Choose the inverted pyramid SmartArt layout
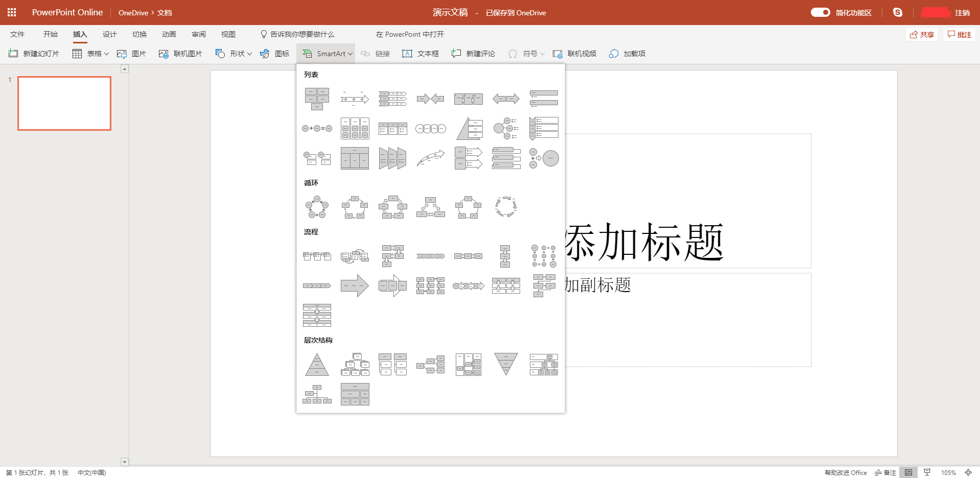This screenshot has height=478, width=980. coord(506,365)
